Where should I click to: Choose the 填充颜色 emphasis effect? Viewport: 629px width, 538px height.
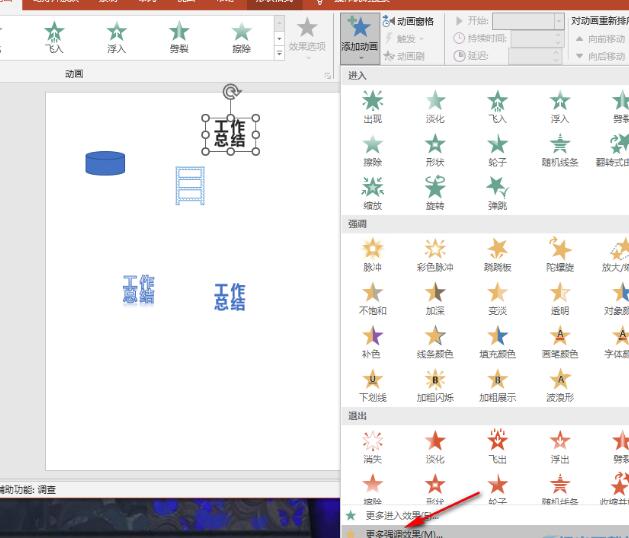coord(497,342)
